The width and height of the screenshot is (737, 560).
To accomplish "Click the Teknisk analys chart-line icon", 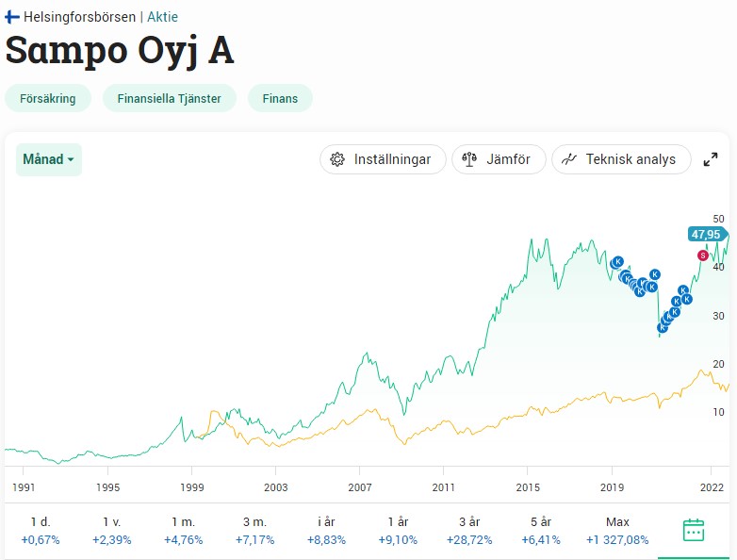I will click(569, 159).
